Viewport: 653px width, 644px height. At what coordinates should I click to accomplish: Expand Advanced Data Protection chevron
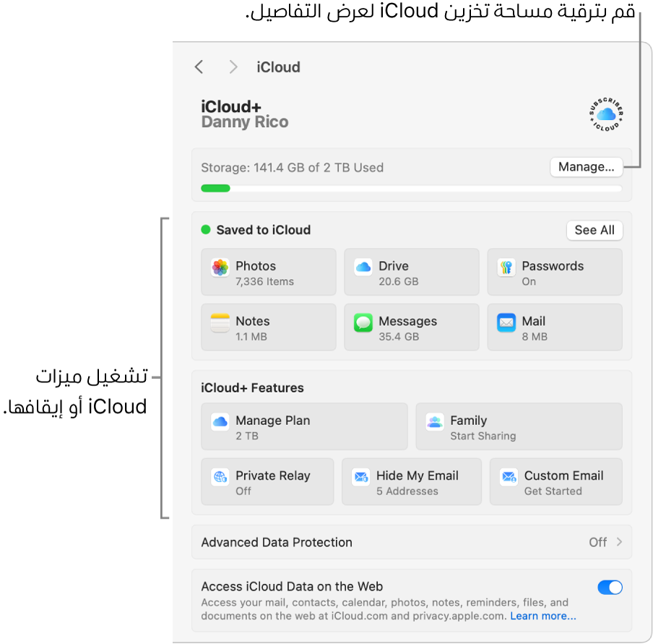(619, 542)
